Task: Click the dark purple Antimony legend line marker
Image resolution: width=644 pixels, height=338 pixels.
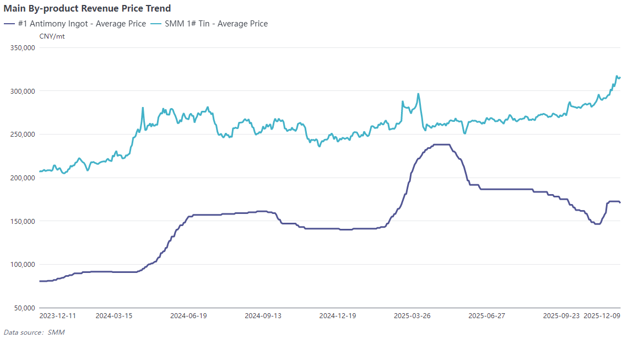Action: [x=9, y=24]
